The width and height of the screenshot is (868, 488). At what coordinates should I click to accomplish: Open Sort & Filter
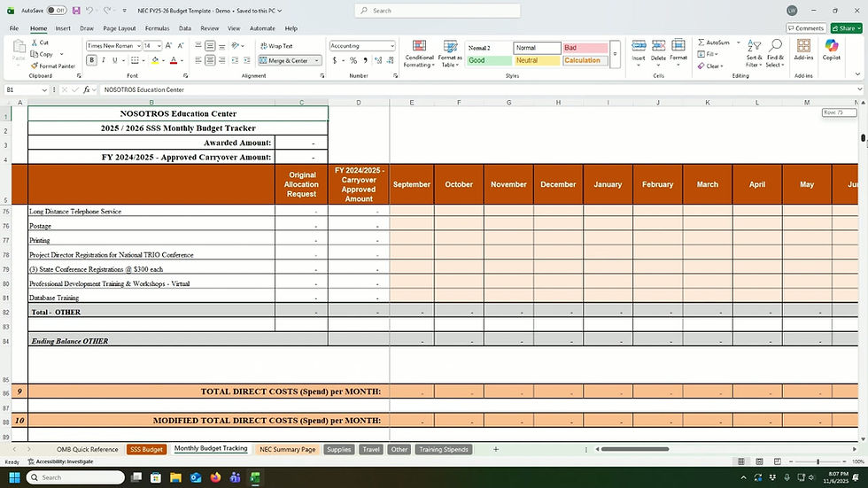click(x=754, y=54)
